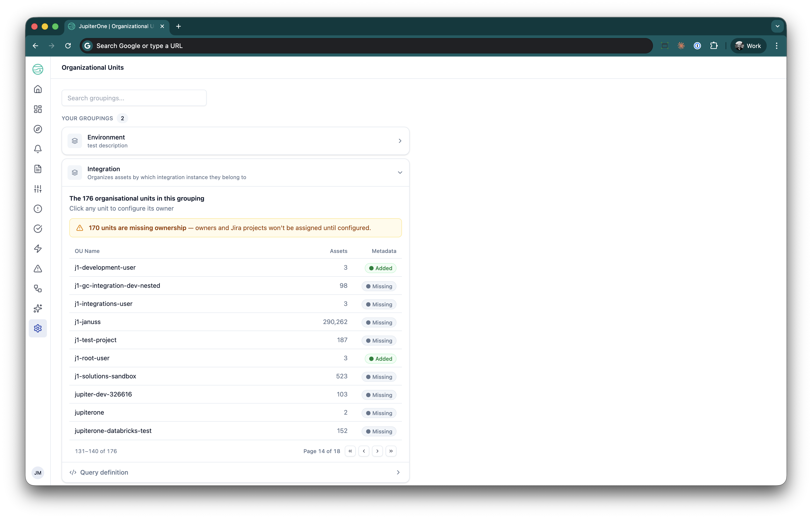
Task: Select the settings gear in sidebar
Action: [38, 328]
